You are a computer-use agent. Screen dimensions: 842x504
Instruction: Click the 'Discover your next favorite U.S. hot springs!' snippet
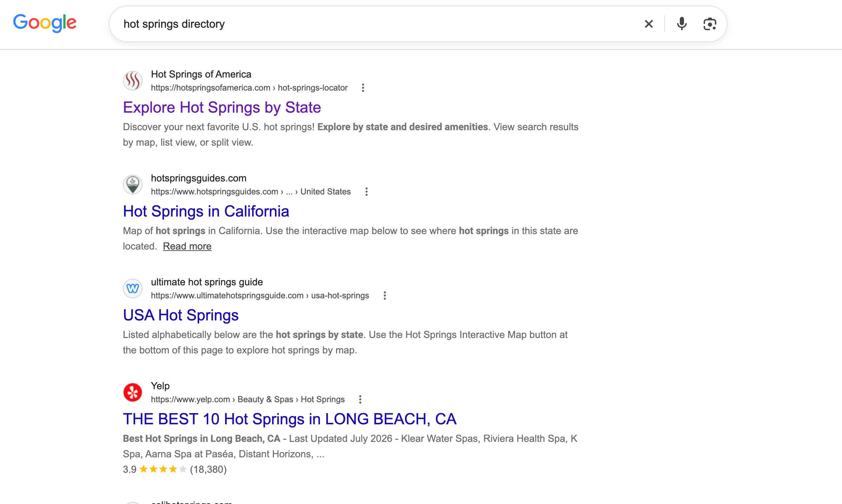pyautogui.click(x=350, y=135)
